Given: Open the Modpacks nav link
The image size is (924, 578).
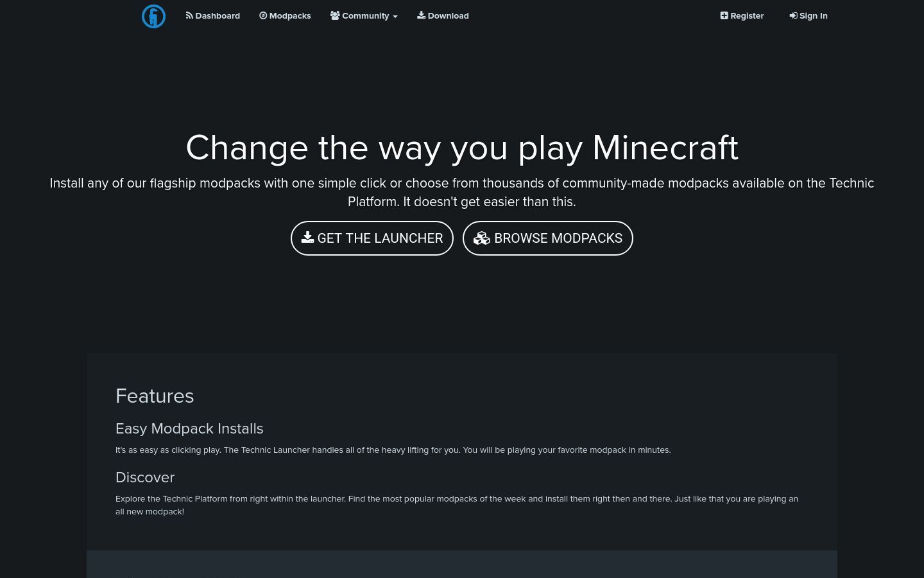Looking at the screenshot, I should point(285,16).
